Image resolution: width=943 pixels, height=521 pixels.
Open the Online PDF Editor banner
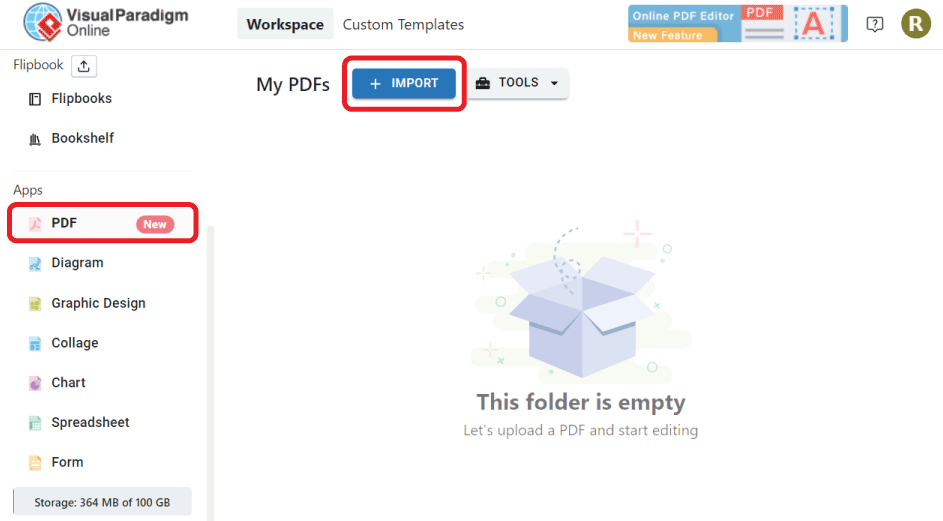738,24
